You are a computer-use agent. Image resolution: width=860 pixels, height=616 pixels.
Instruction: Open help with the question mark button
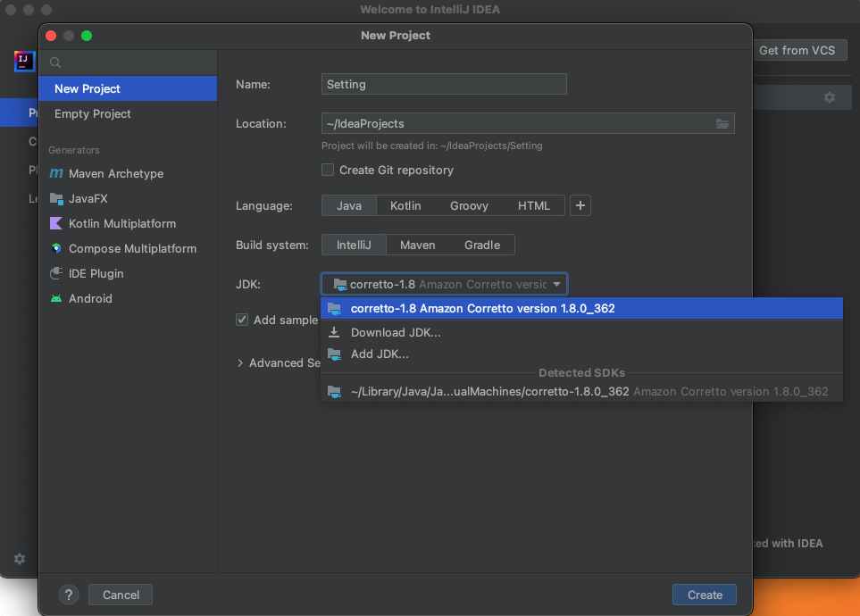click(69, 595)
